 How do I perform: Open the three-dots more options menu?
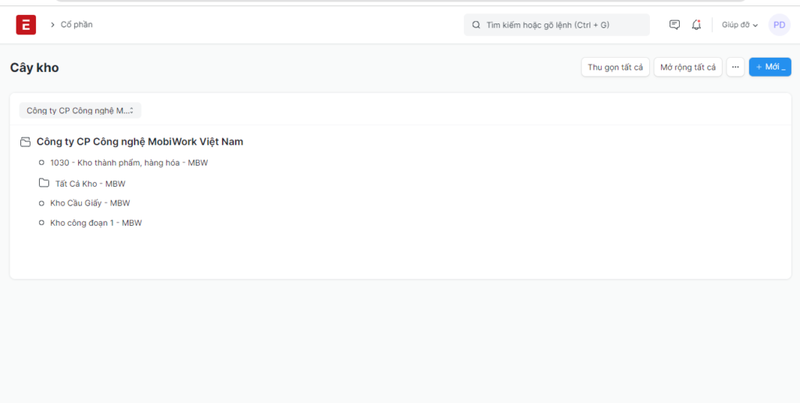coord(735,67)
